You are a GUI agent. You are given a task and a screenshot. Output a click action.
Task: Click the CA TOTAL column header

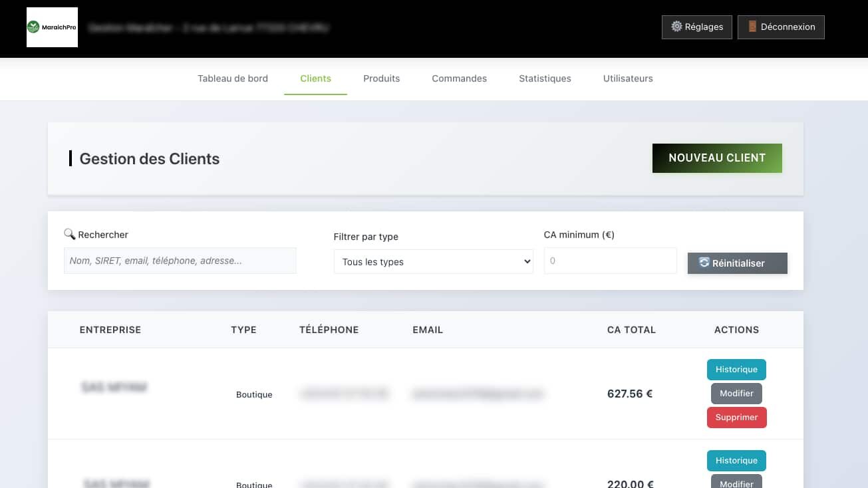click(x=631, y=330)
